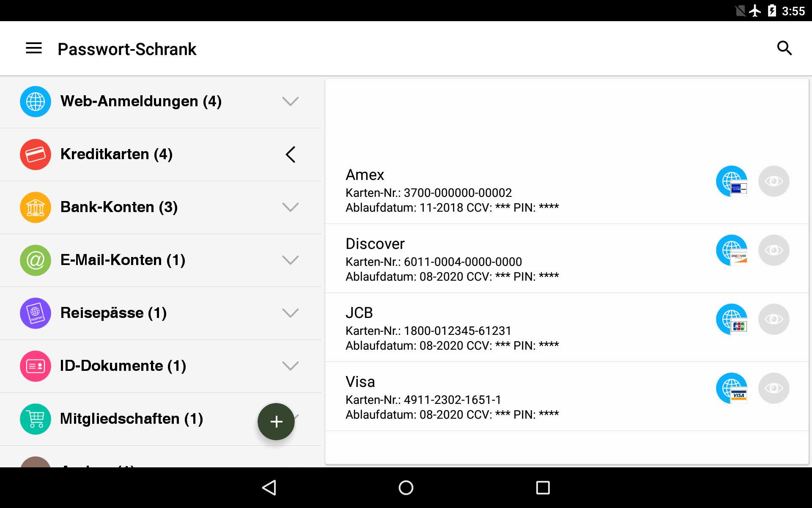Reveal hidden JCB details with eye icon
The height and width of the screenshot is (508, 812).
click(x=774, y=319)
